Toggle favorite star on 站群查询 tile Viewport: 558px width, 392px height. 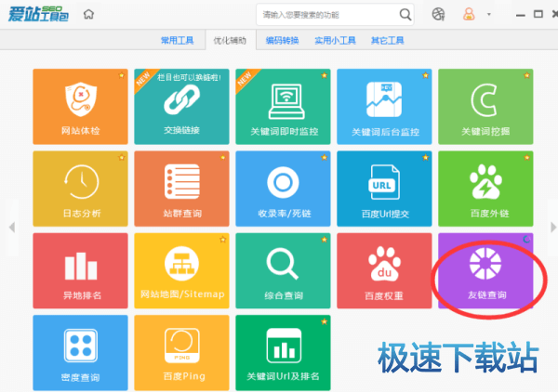tap(223, 157)
